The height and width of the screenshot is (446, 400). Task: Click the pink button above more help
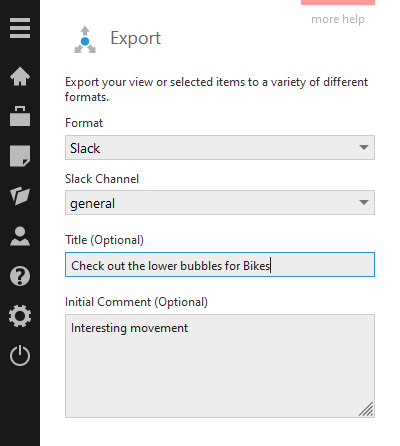(338, 2)
